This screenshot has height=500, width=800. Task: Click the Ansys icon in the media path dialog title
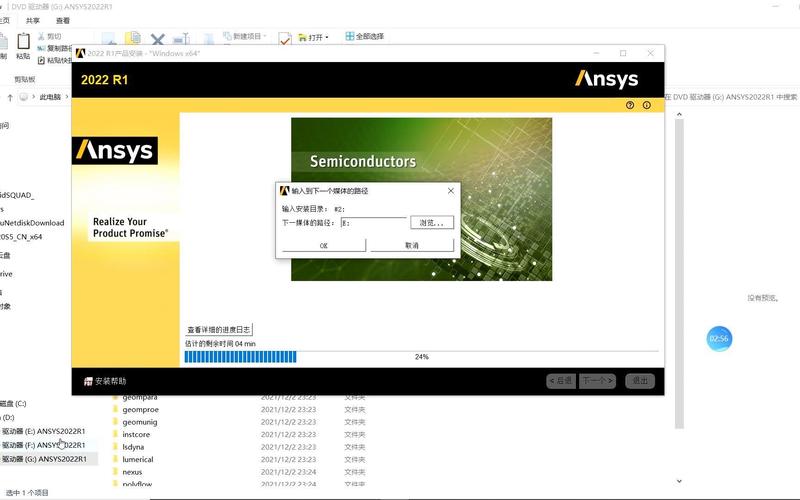285,190
